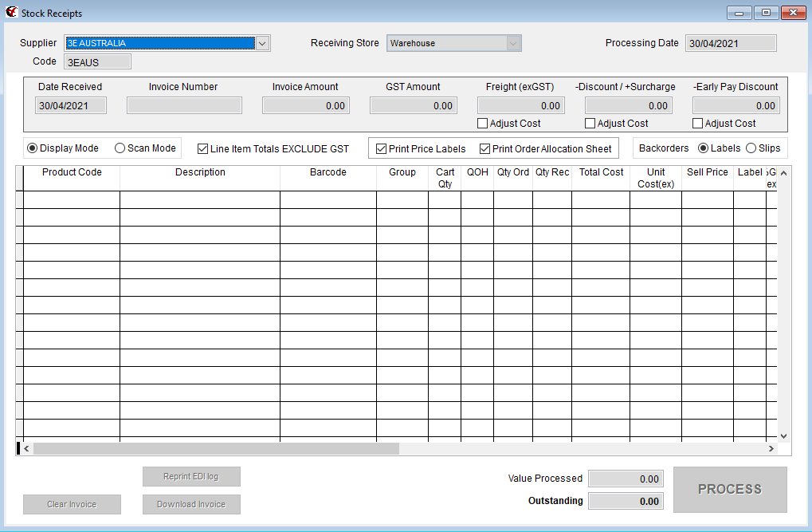
Task: Uncheck Line Item Totals EXCLUDE GST
Action: pyautogui.click(x=203, y=148)
